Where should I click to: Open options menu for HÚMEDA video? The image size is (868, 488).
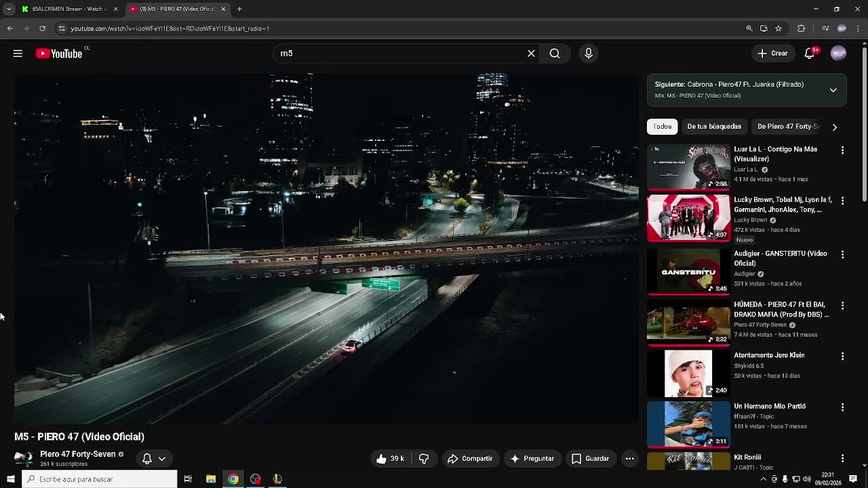pos(842,305)
